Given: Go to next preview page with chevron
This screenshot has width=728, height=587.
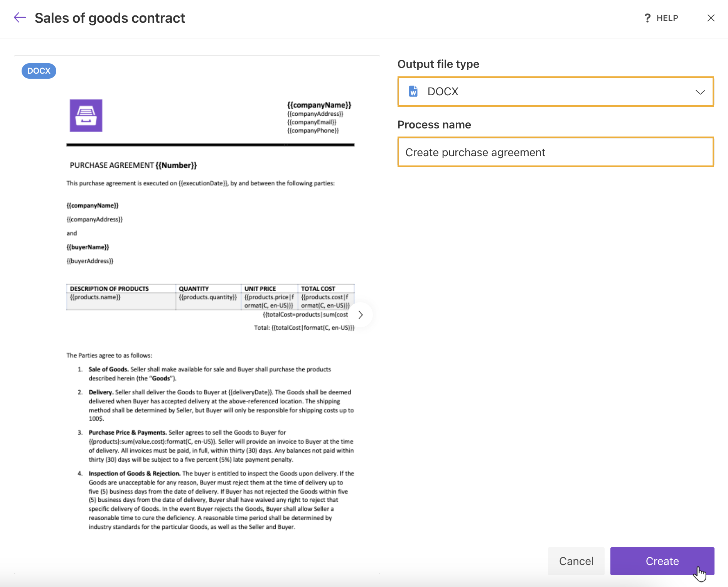Looking at the screenshot, I should (x=361, y=315).
